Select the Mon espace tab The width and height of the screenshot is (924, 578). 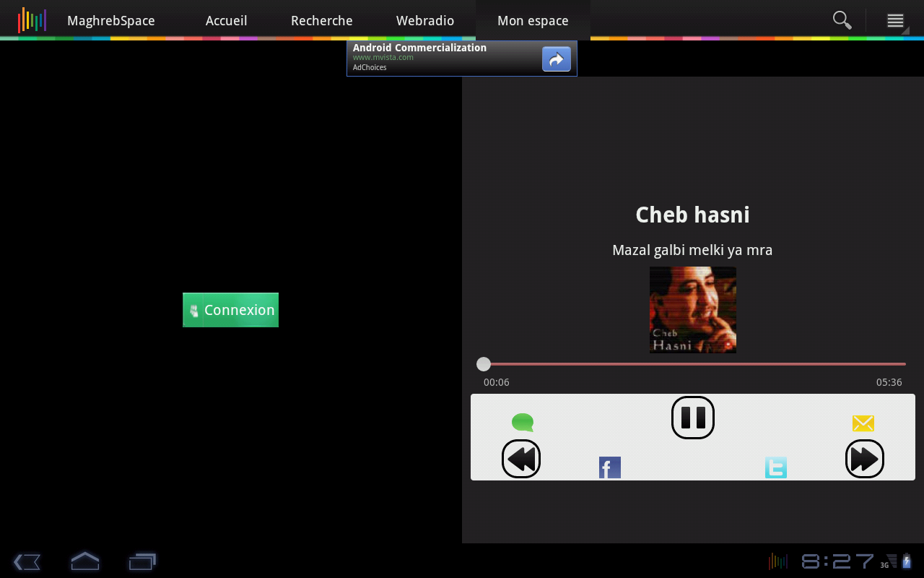click(x=533, y=21)
